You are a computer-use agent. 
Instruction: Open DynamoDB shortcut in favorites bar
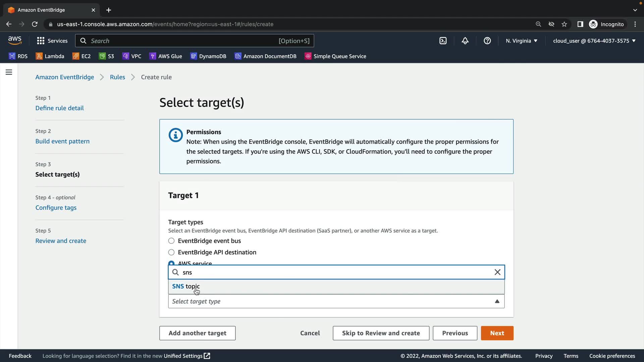[x=208, y=56]
